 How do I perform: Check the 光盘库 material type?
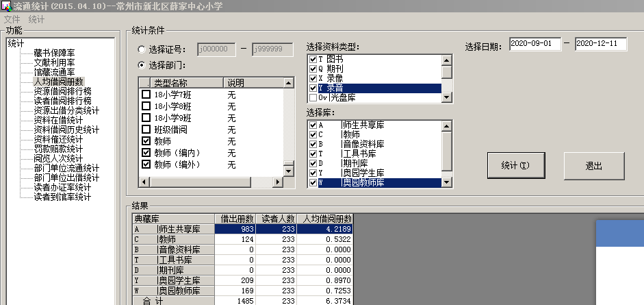pyautogui.click(x=313, y=97)
